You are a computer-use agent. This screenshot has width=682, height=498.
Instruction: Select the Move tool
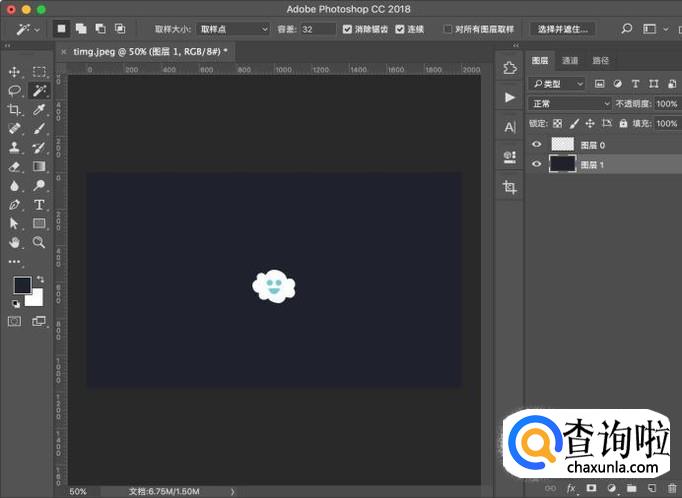coord(15,72)
